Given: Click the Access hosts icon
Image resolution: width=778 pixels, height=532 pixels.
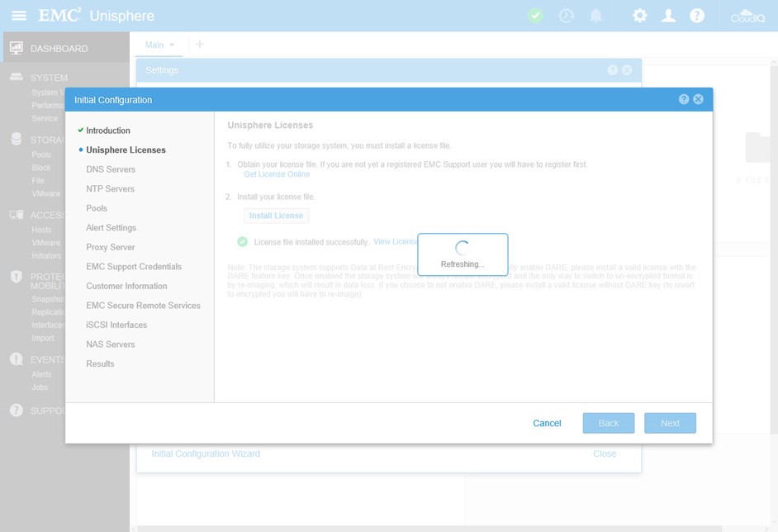Looking at the screenshot, I should click(x=17, y=215).
